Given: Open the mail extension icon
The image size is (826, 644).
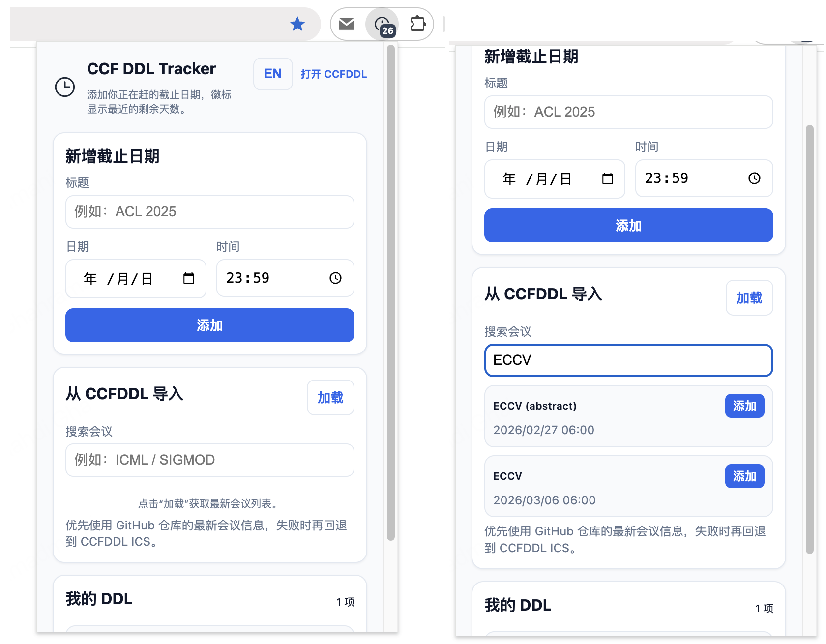Looking at the screenshot, I should point(347,24).
